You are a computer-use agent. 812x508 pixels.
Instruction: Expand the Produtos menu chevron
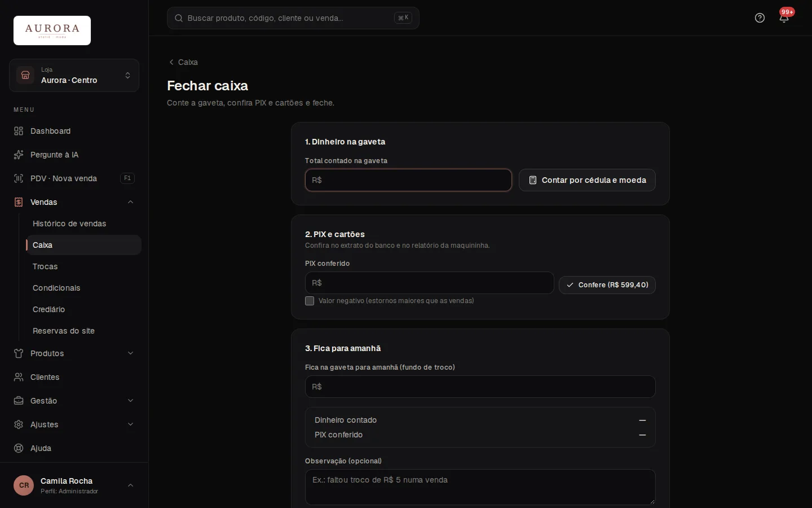[x=130, y=353]
